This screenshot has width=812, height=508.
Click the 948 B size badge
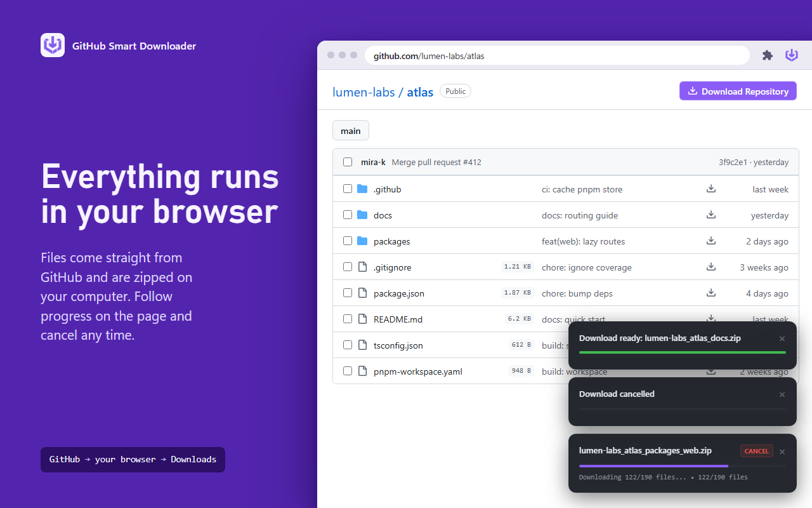(521, 371)
